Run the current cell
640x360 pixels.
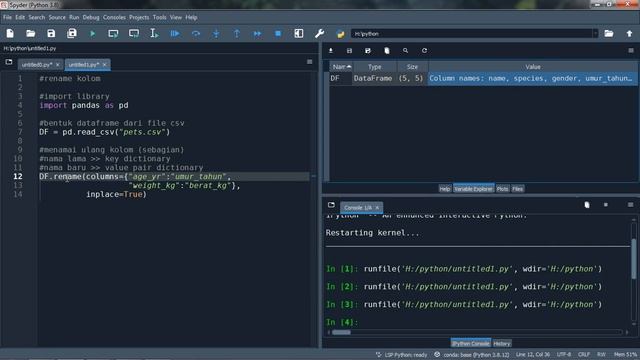point(113,33)
